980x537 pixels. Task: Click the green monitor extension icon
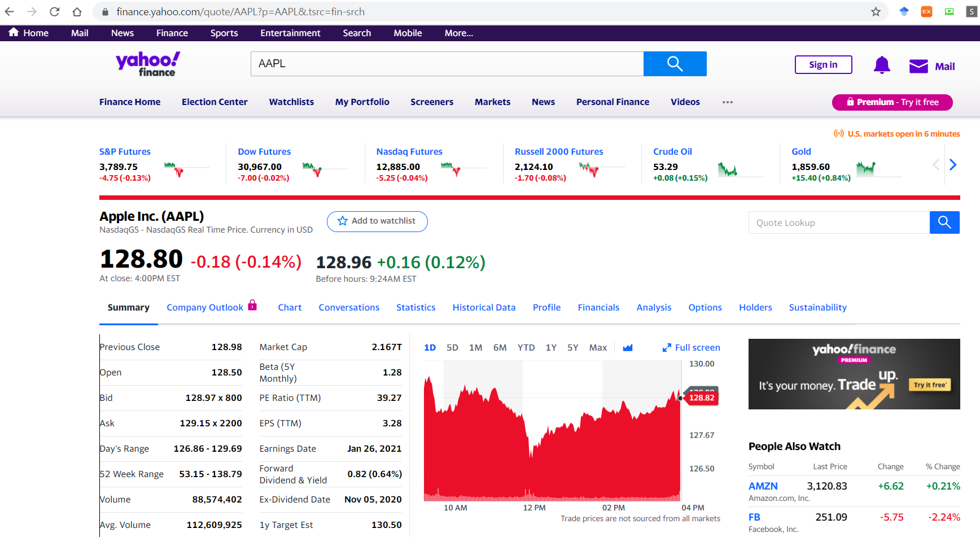click(949, 11)
